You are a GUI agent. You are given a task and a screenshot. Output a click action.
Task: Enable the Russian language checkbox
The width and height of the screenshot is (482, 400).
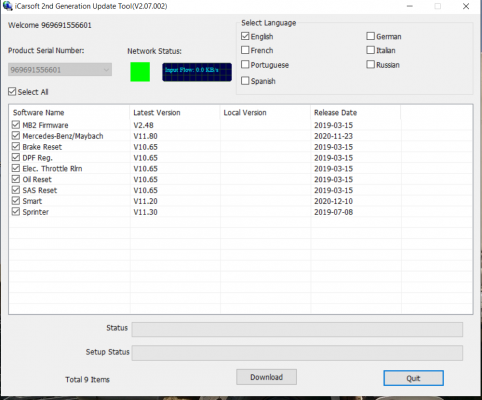tap(370, 64)
